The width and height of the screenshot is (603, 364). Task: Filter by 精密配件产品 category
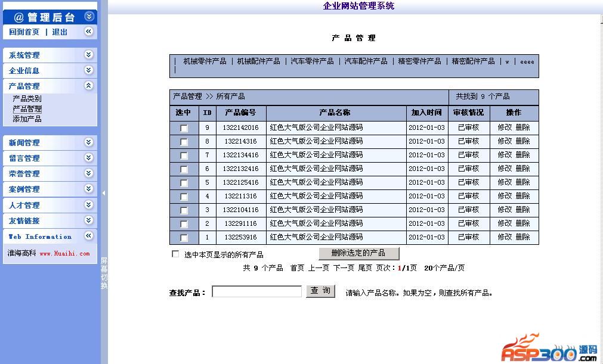coord(473,61)
